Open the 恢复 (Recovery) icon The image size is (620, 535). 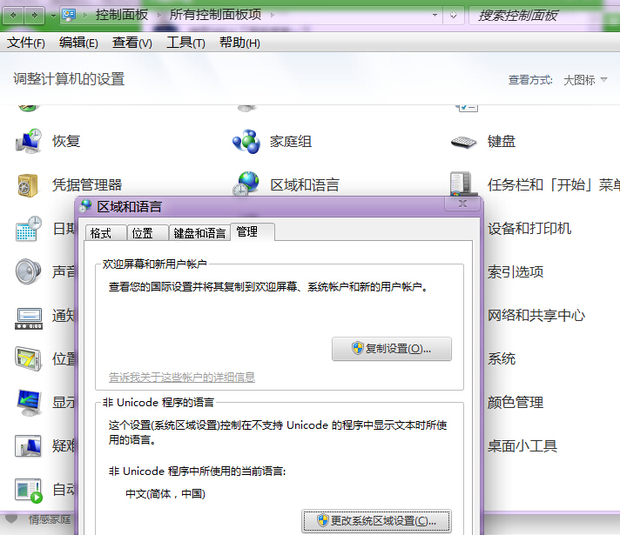pyautogui.click(x=28, y=141)
